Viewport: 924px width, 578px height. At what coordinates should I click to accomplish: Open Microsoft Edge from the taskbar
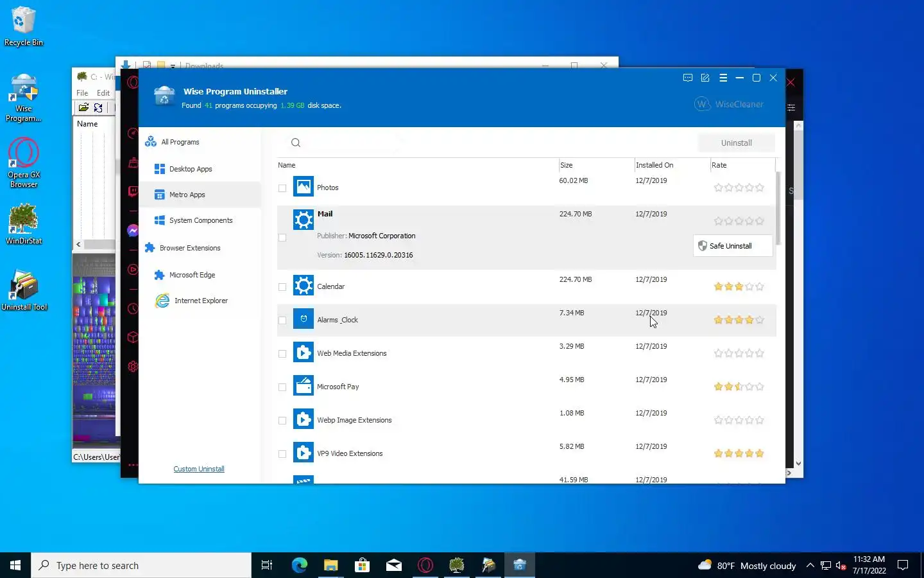pos(299,565)
